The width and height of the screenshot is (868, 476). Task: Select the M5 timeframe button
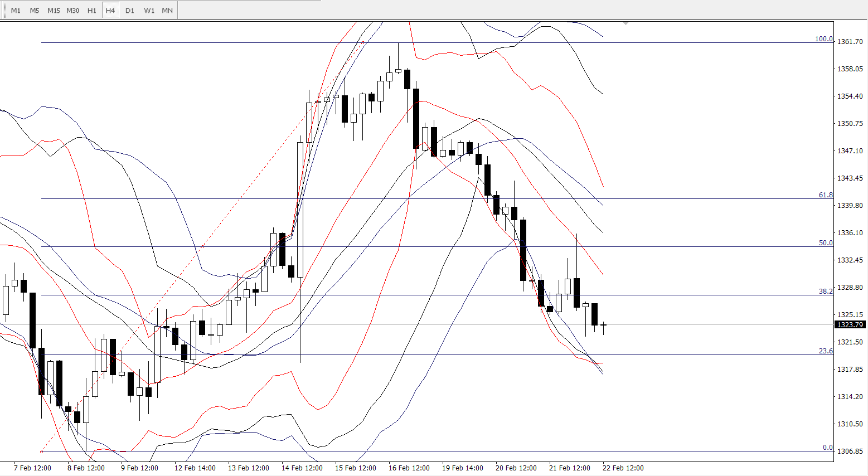pos(35,11)
